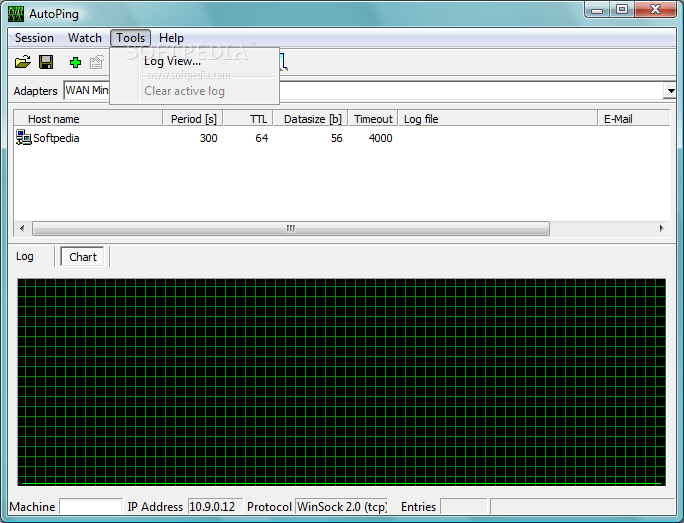Switch to the Log tab
684x523 pixels.
(x=24, y=256)
